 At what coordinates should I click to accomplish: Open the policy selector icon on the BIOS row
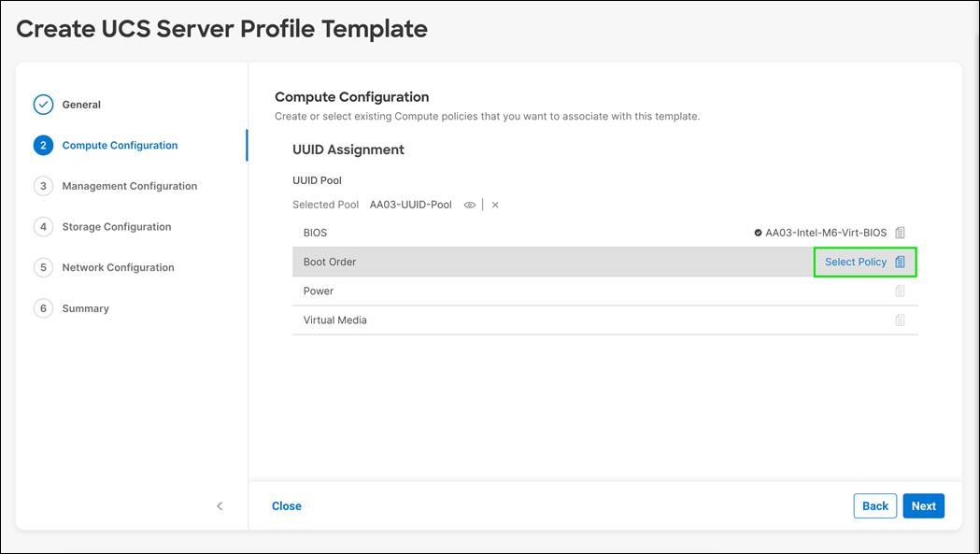coord(900,232)
